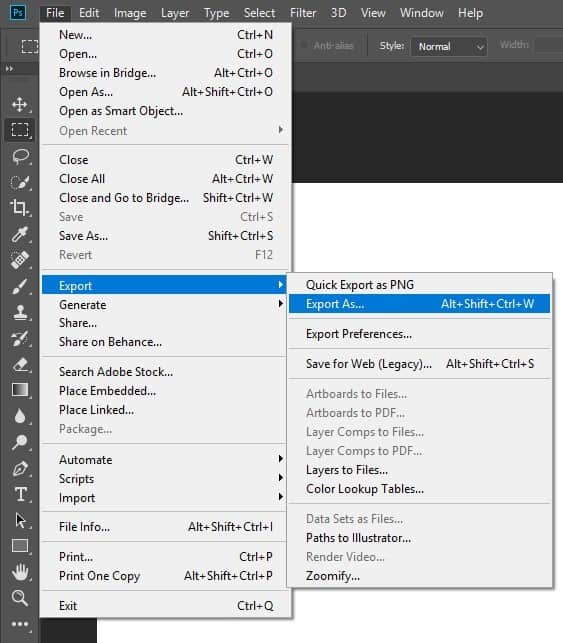Choose Place Embedded...
Image resolution: width=563 pixels, height=643 pixels.
click(166, 390)
